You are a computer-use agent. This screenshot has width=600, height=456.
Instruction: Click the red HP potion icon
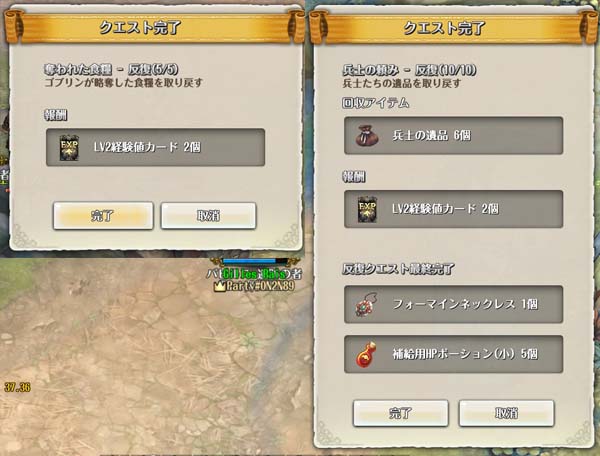click(x=366, y=355)
